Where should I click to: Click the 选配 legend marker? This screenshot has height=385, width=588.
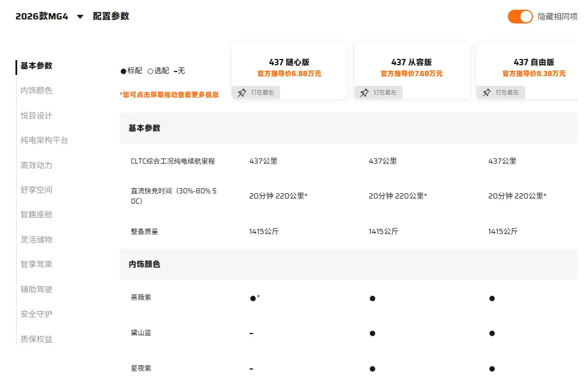click(x=151, y=71)
